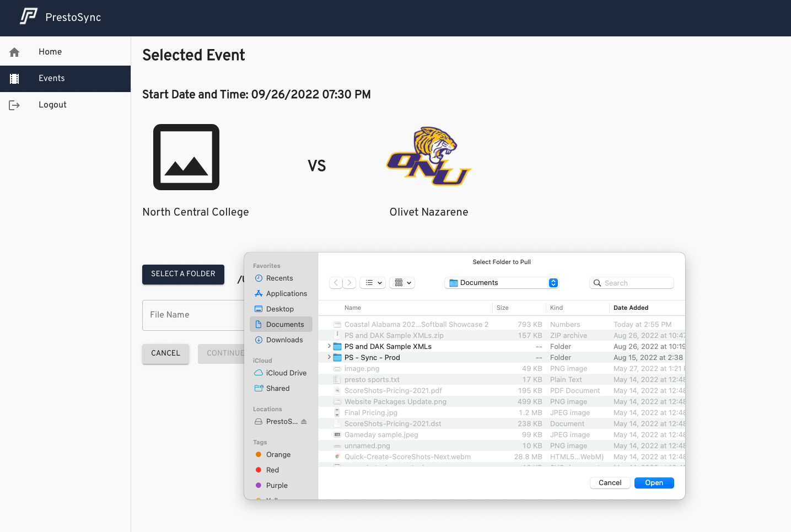Screen dimensions: 791x532
Task: Select the PS - Sync - Prod folder
Action: (502, 358)
